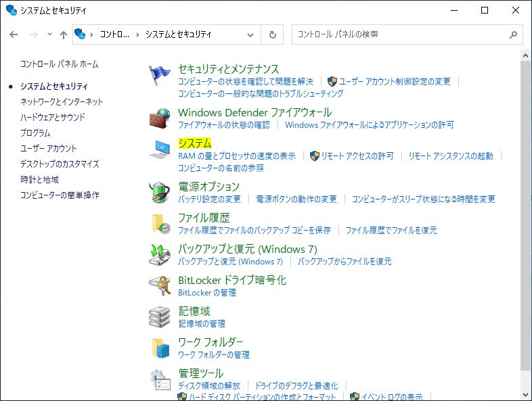532x401 pixels.
Task: Expand the chevron after コントロ... in breadcrumb
Action: (137, 34)
